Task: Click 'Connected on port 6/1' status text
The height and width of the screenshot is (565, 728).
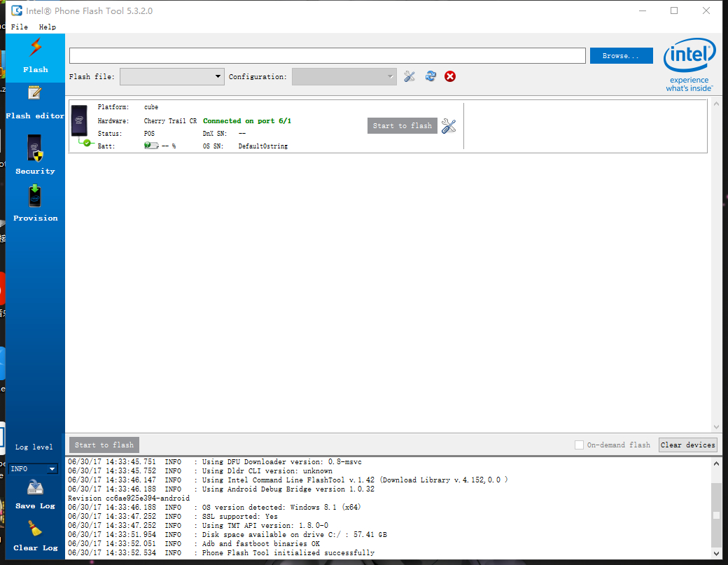Action: click(x=247, y=120)
